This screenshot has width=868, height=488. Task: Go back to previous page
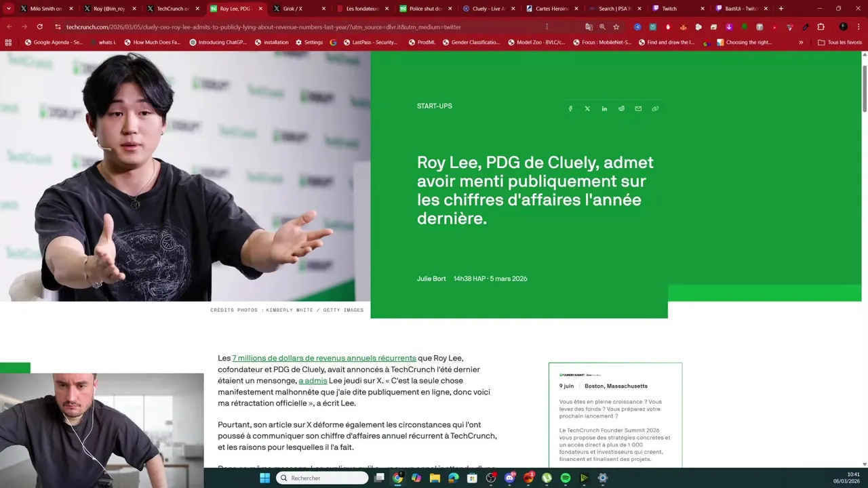tap(9, 26)
